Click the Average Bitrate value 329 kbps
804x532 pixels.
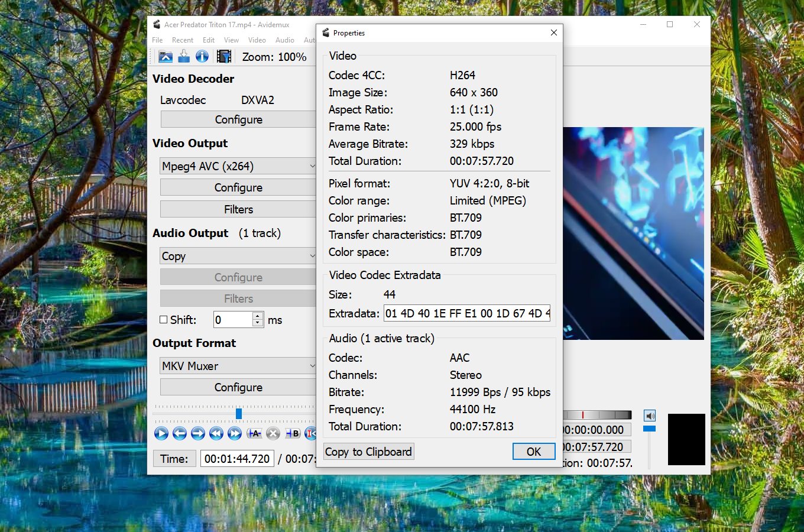[x=472, y=144]
